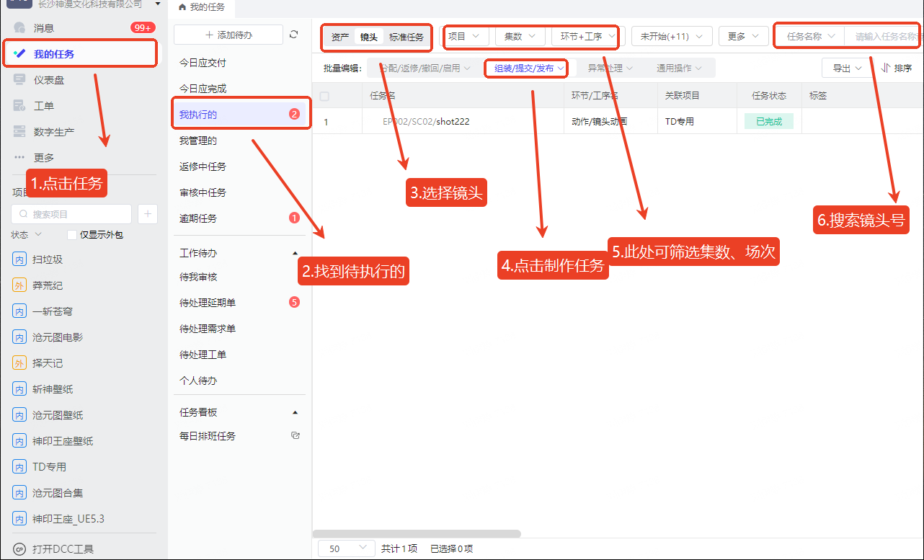Toggle the 仅显示外包 checkbox

(x=71, y=235)
